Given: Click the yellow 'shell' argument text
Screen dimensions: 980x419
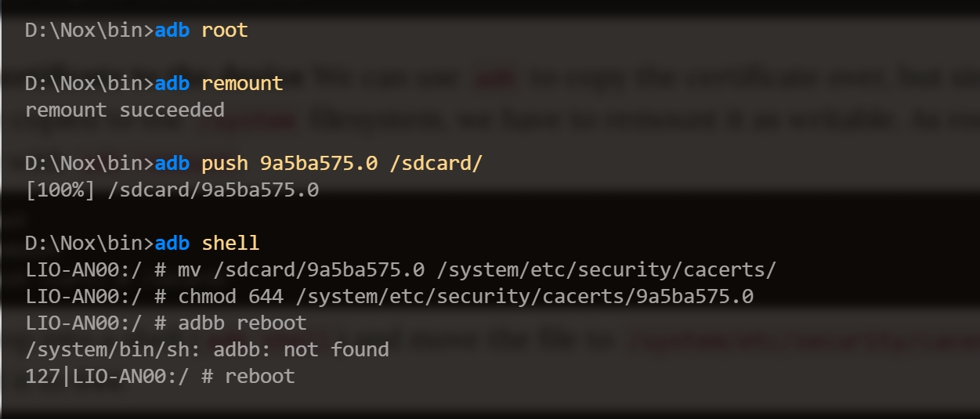Looking at the screenshot, I should pyautogui.click(x=230, y=243).
